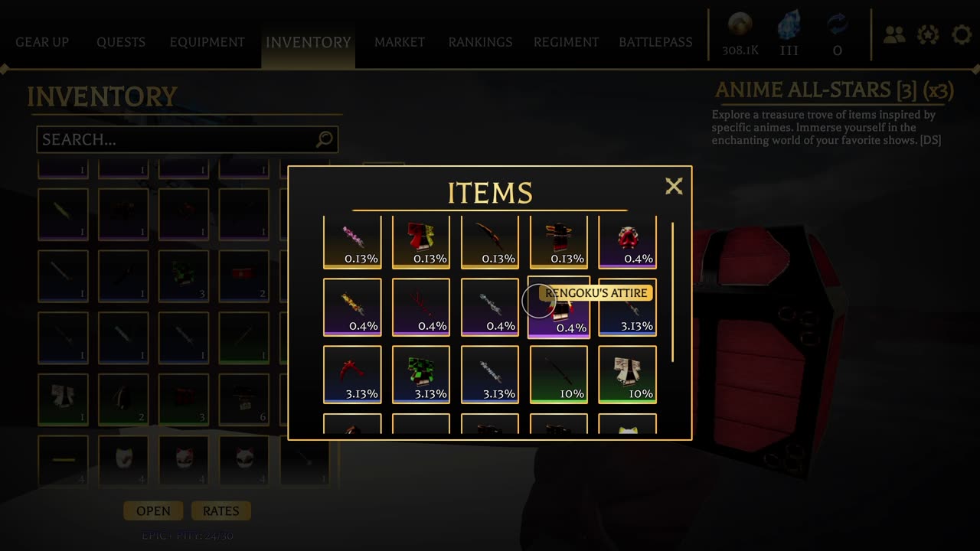Click the star badge icon near settings
The height and width of the screenshot is (551, 980).
(928, 34)
